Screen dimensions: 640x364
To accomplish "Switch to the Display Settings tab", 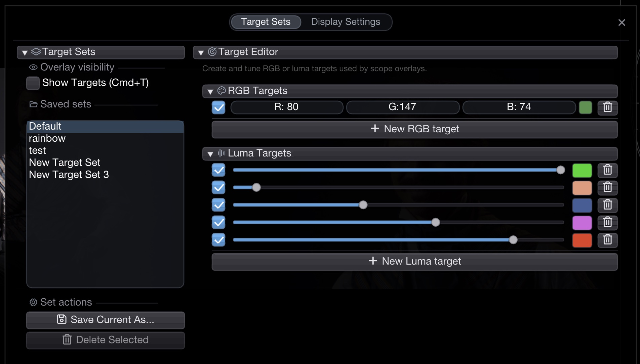I will click(x=345, y=22).
